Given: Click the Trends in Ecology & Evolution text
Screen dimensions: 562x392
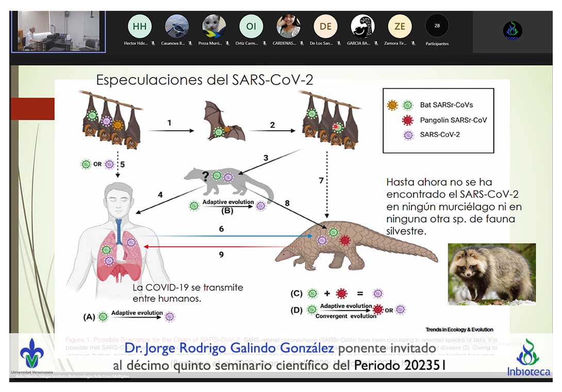Looking at the screenshot, I should pyautogui.click(x=459, y=330).
